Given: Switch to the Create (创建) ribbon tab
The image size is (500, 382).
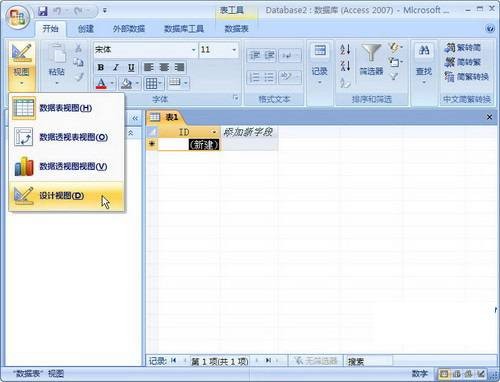Looking at the screenshot, I should point(86,29).
